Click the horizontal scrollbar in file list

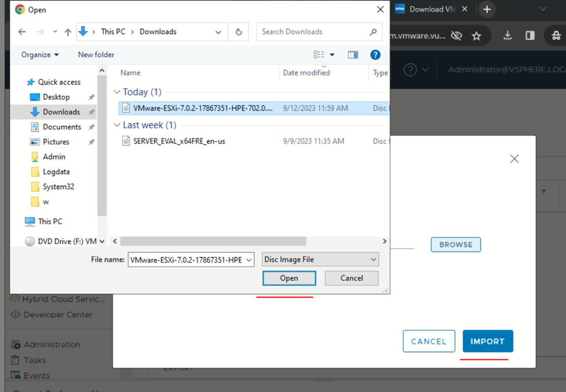click(213, 241)
